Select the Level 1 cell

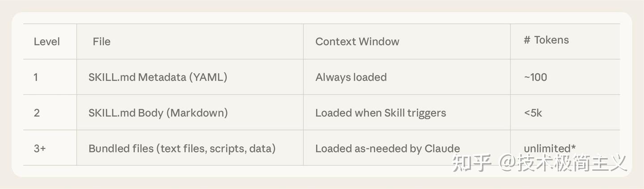36,77
